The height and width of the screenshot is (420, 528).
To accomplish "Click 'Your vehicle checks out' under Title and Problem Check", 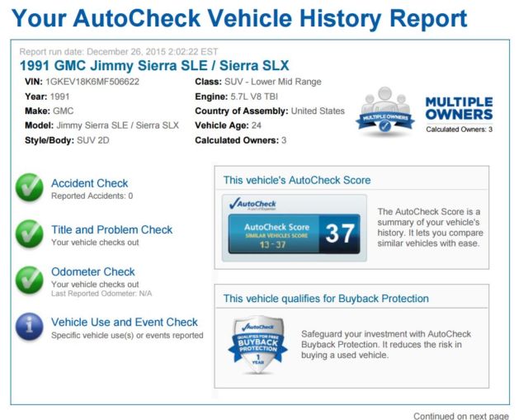I will (x=95, y=243).
